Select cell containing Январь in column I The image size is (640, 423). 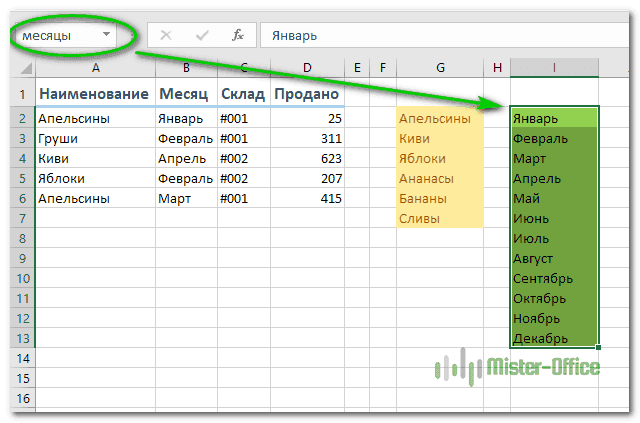click(554, 118)
